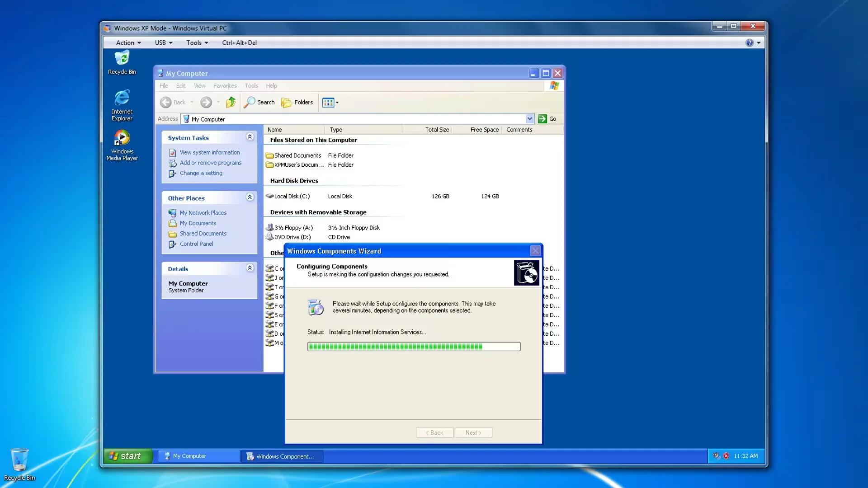This screenshot has height=488, width=868.
Task: Open Control Panel link
Action: (196, 244)
